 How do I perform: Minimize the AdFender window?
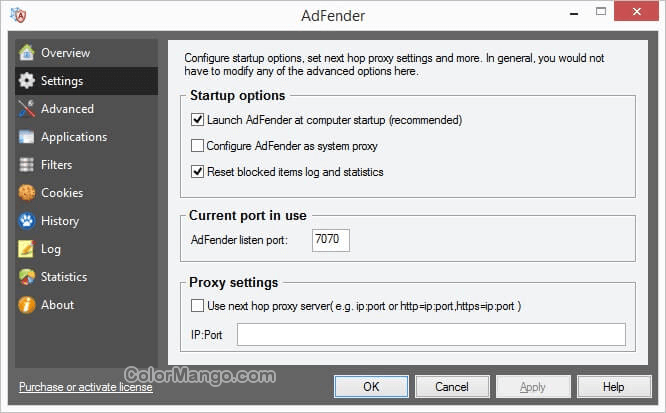point(574,13)
